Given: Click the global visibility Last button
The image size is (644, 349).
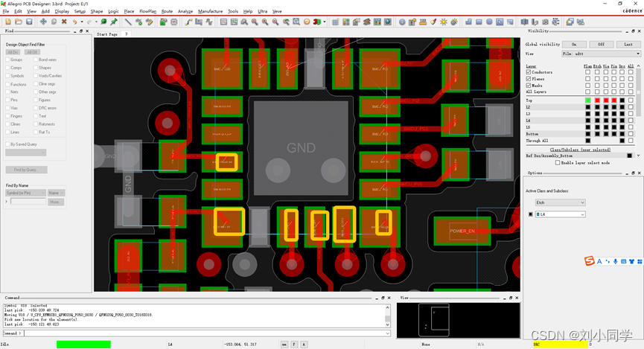Looking at the screenshot, I should pyautogui.click(x=628, y=45).
